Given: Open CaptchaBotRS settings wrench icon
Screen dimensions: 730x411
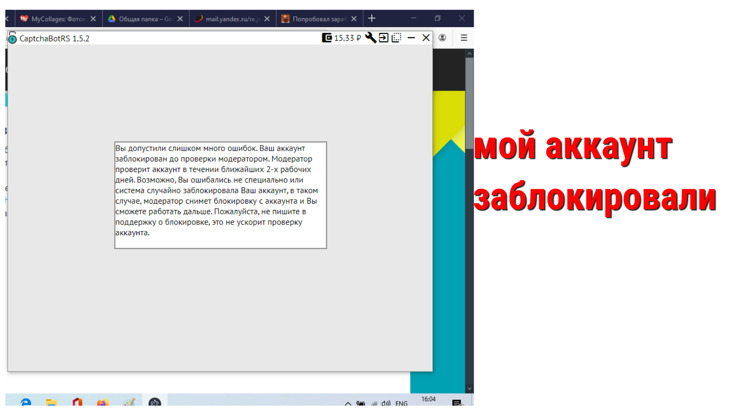Looking at the screenshot, I should point(371,38).
